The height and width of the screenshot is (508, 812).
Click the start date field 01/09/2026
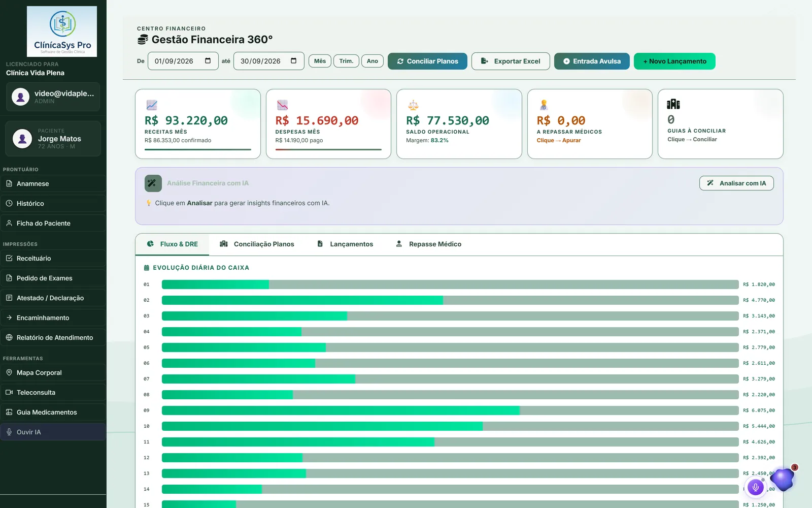click(x=183, y=61)
